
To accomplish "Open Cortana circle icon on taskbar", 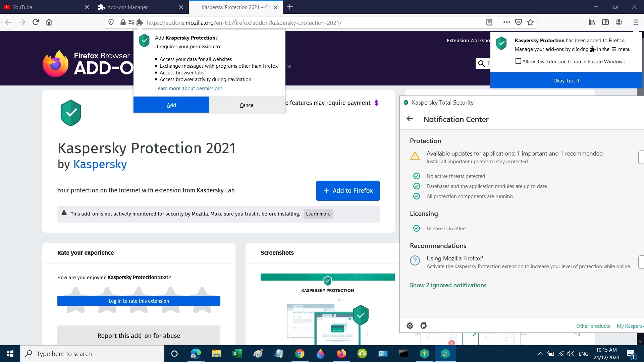I will tap(174, 354).
